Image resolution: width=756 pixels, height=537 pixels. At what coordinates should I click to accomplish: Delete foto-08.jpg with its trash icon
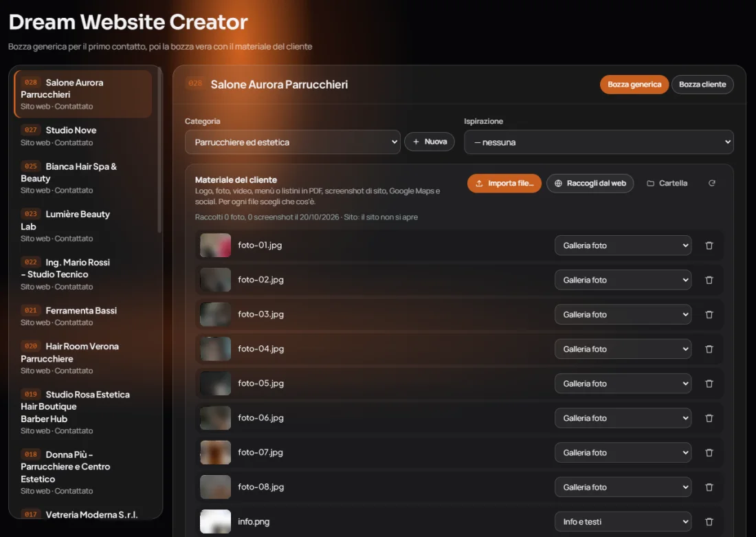[709, 487]
